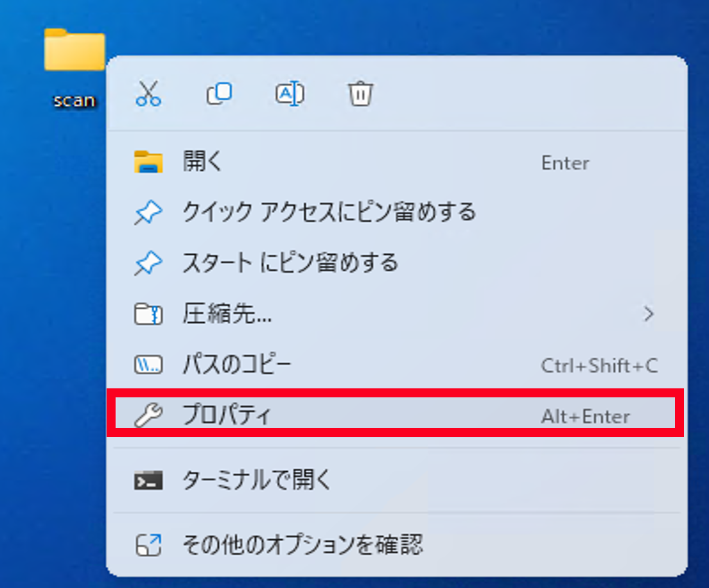Viewport: 709px width, 588px height.
Task: Expand the 圧縮先 submenu arrow
Action: click(649, 314)
